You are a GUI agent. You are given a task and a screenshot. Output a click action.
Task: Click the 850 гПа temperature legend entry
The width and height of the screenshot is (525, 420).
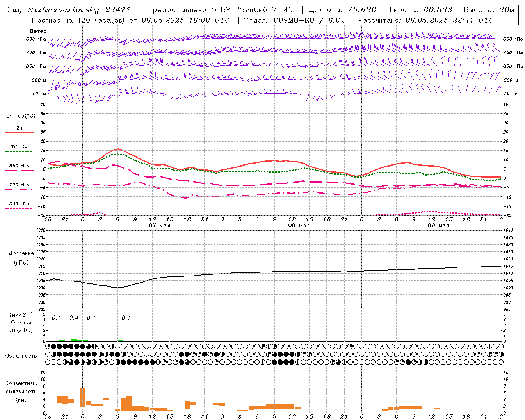tap(19, 166)
